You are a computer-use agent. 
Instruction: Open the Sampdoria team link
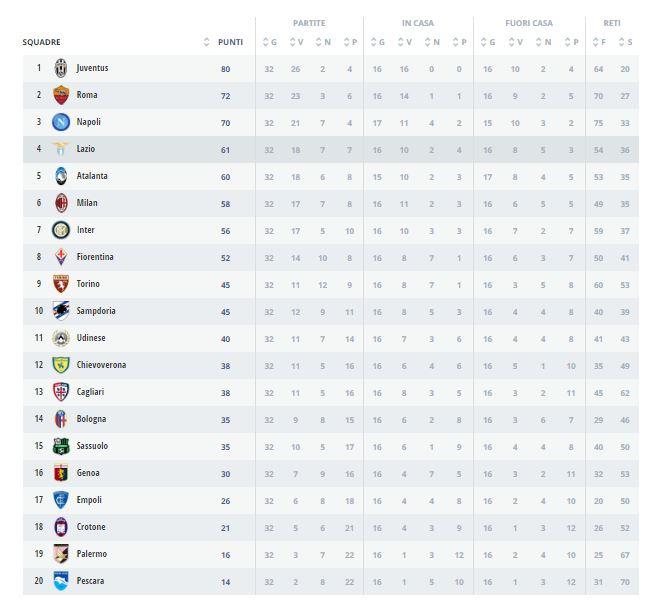(x=96, y=311)
